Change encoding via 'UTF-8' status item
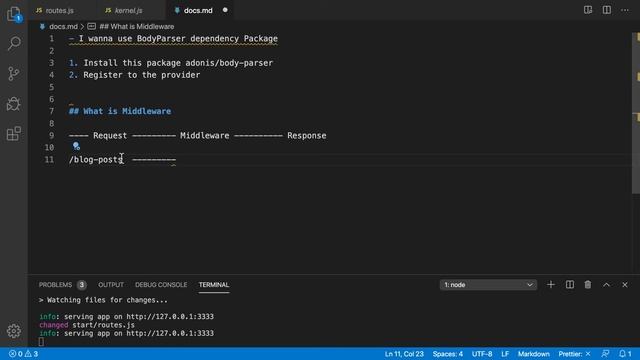640x360 pixels. click(482, 354)
